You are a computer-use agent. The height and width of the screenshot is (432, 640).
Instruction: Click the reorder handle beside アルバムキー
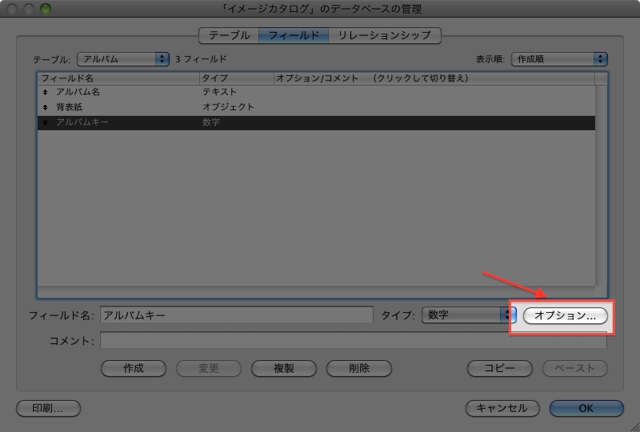click(x=45, y=122)
